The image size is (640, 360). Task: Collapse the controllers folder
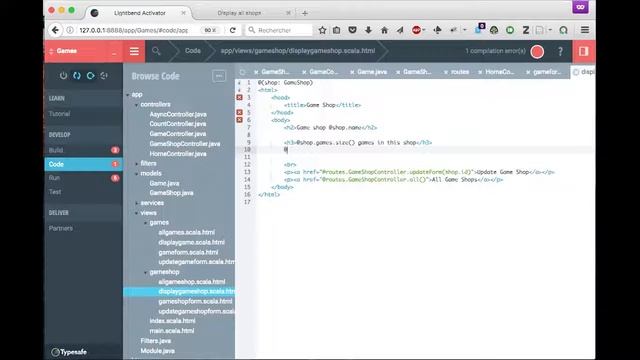[137, 105]
